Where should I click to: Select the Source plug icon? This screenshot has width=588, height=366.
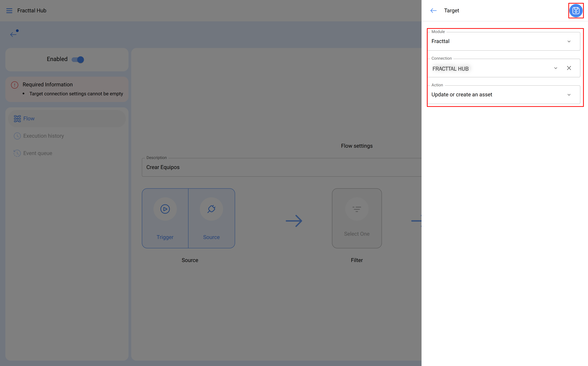[211, 209]
